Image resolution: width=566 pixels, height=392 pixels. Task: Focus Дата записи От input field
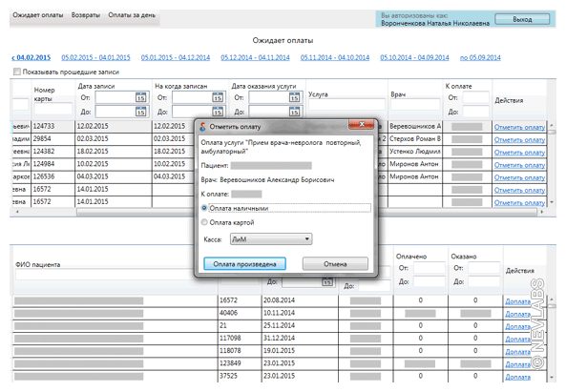pos(115,97)
